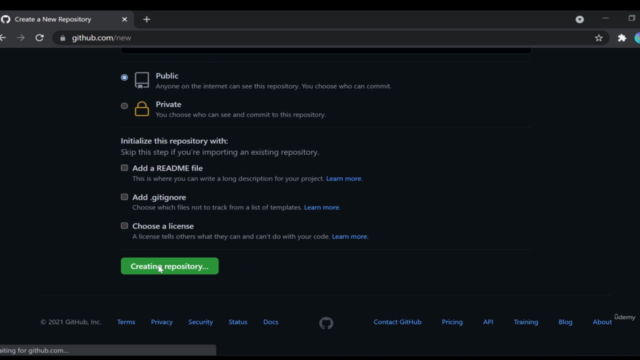Click the browser forward arrow
640x360 pixels.
[21, 38]
